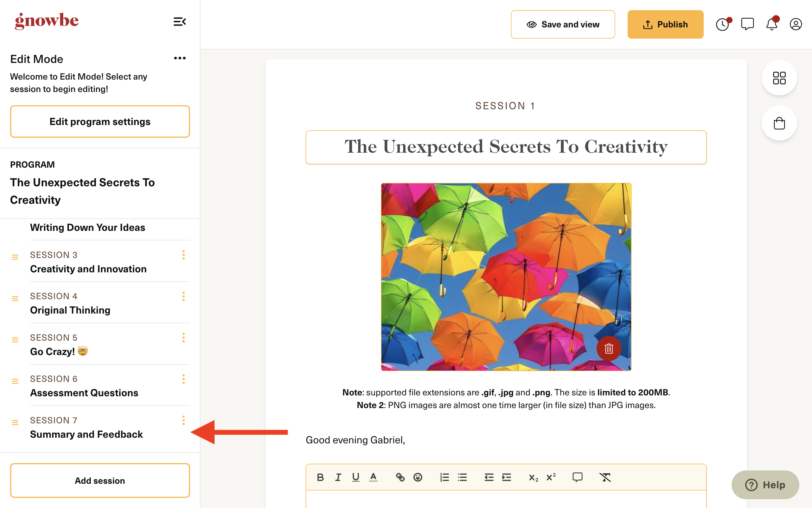Open Session 3 three-dot menu
Viewport: 812px width, 508px height.
(x=184, y=255)
